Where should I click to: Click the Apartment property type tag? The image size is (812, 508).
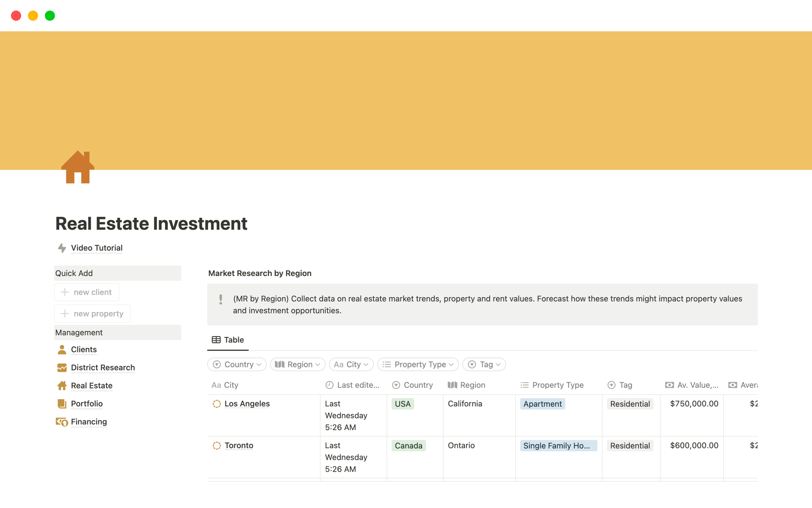[x=542, y=404]
